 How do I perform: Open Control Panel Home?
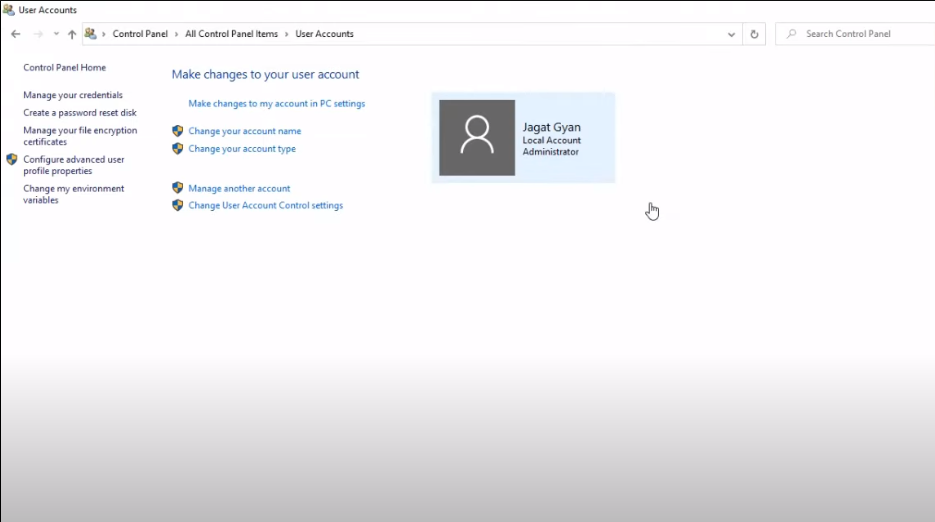[x=64, y=67]
